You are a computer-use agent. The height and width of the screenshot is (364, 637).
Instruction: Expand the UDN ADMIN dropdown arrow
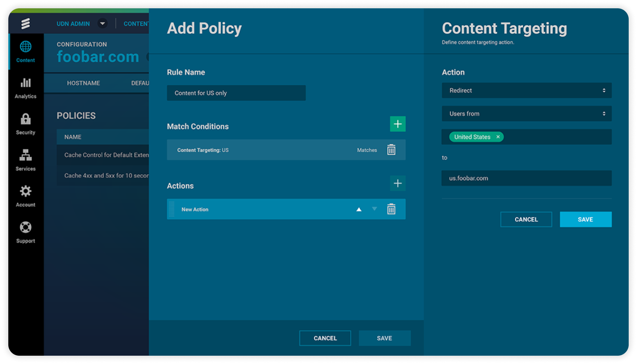tap(102, 24)
